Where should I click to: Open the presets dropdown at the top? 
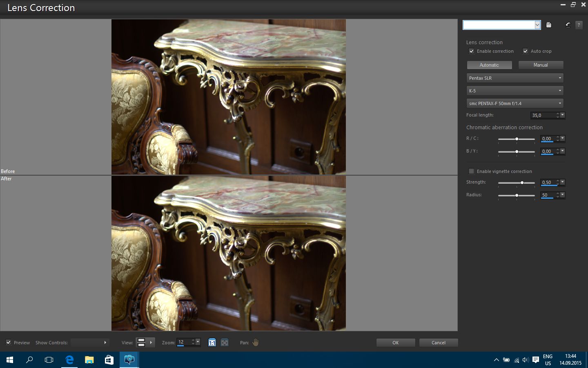[x=537, y=25]
